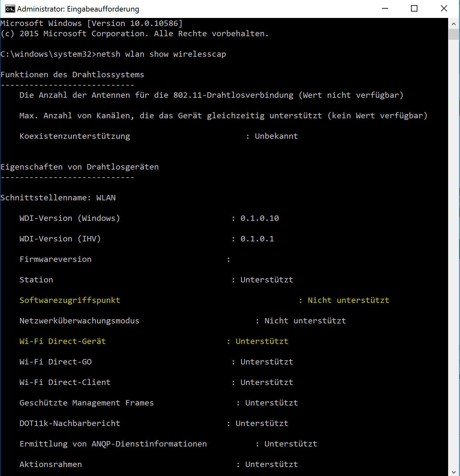
Task: Minimize the Eingabeaufforderung window
Action: [385, 9]
